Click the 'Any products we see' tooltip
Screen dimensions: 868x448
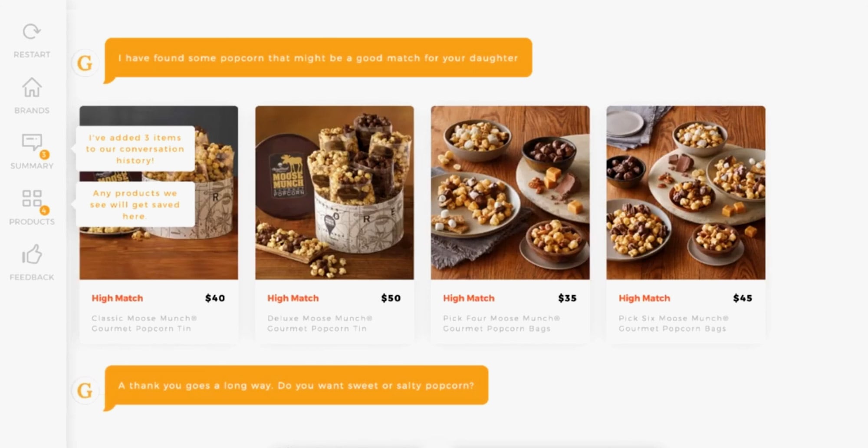pyautogui.click(x=135, y=204)
